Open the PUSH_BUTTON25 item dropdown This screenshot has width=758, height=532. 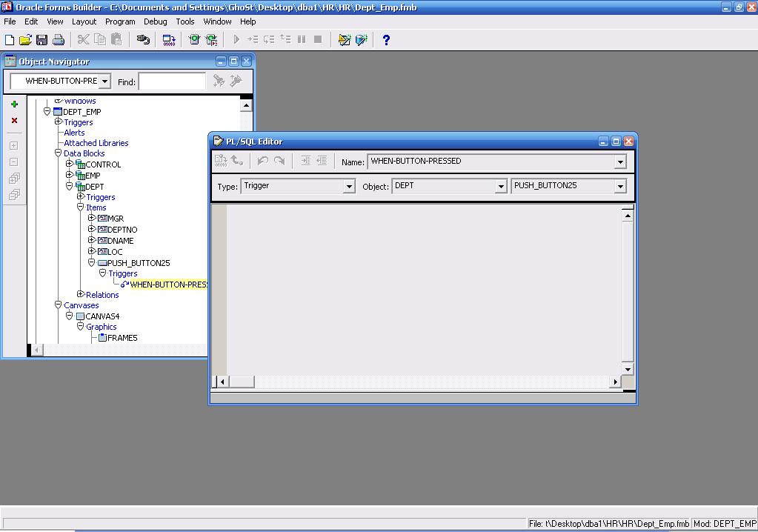point(620,187)
